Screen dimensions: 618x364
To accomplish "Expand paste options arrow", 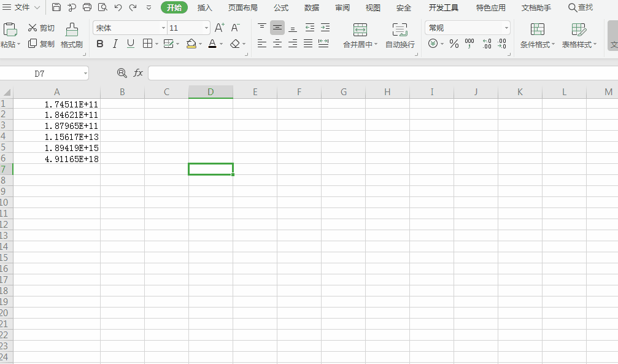I will (18, 44).
